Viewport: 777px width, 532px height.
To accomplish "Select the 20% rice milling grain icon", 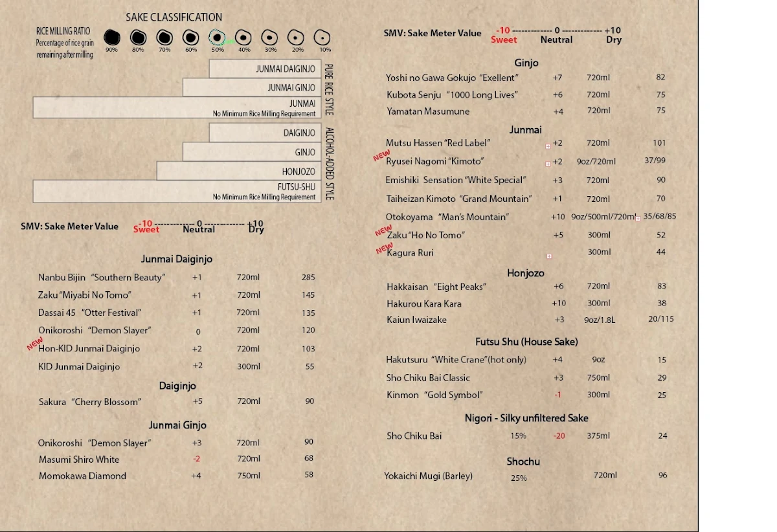I will (x=296, y=38).
